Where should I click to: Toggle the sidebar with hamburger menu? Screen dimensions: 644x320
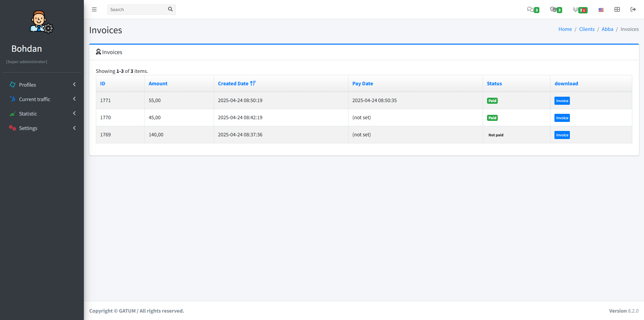pyautogui.click(x=94, y=9)
